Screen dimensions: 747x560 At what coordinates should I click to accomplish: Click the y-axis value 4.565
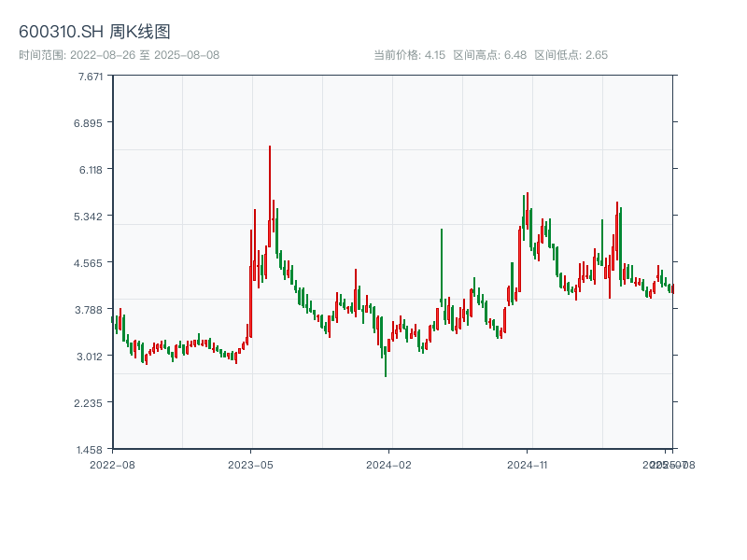(x=88, y=263)
